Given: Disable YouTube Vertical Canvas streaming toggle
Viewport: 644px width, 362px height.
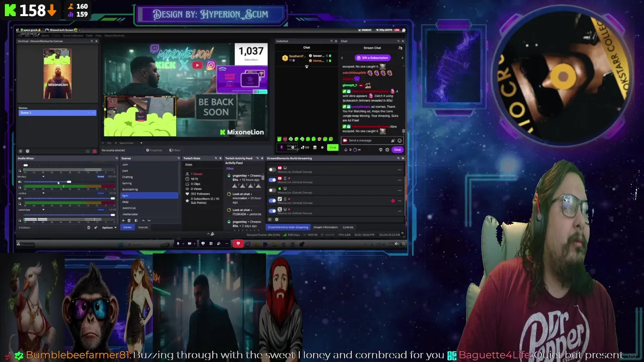Looking at the screenshot, I should coord(272,180).
